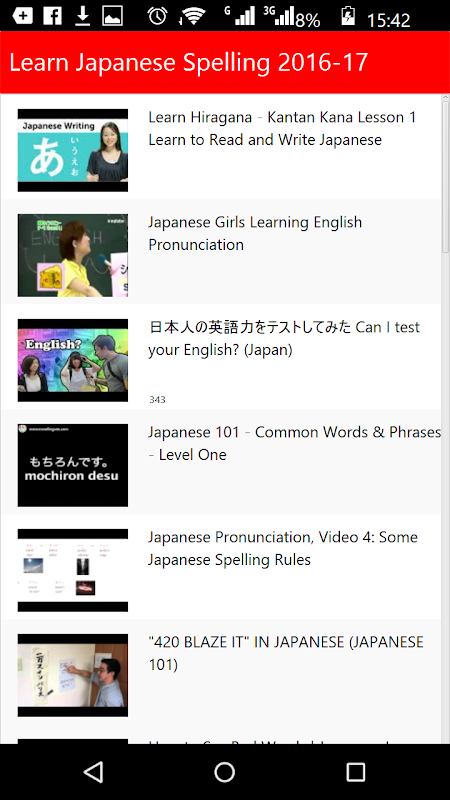The image size is (450, 800).
Task: Click the '343' count under the English test video
Action: (157, 399)
